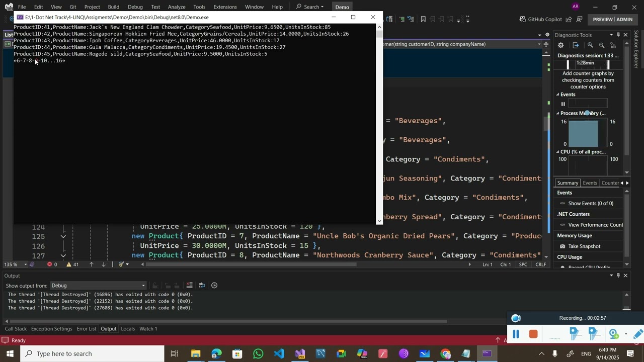Collapse code region at line 127
The height and width of the screenshot is (362, 644).
tap(63, 255)
